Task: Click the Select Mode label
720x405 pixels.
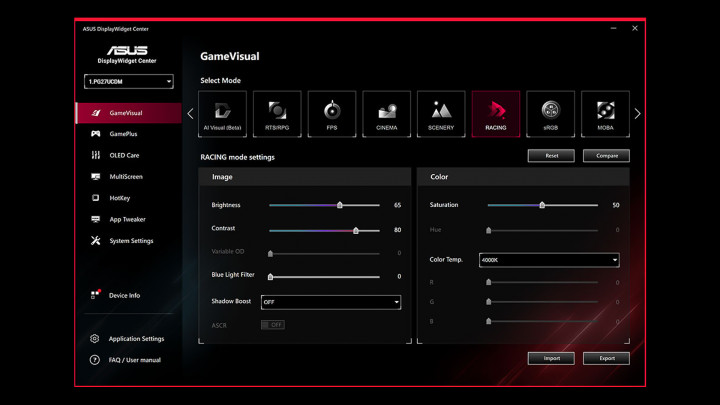Action: pyautogui.click(x=220, y=80)
